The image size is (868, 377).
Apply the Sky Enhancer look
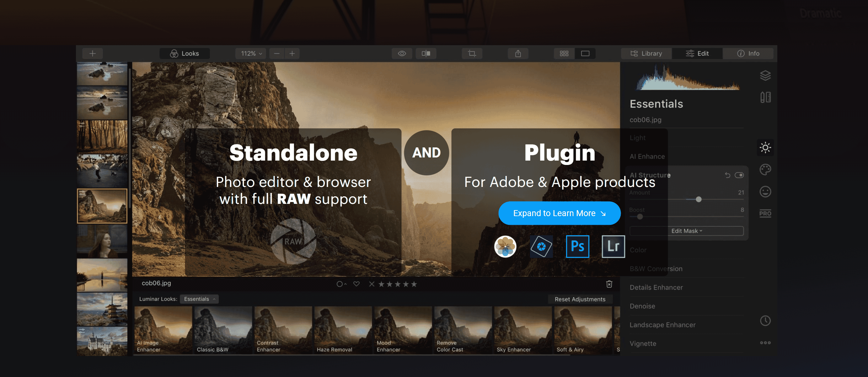coord(523,330)
